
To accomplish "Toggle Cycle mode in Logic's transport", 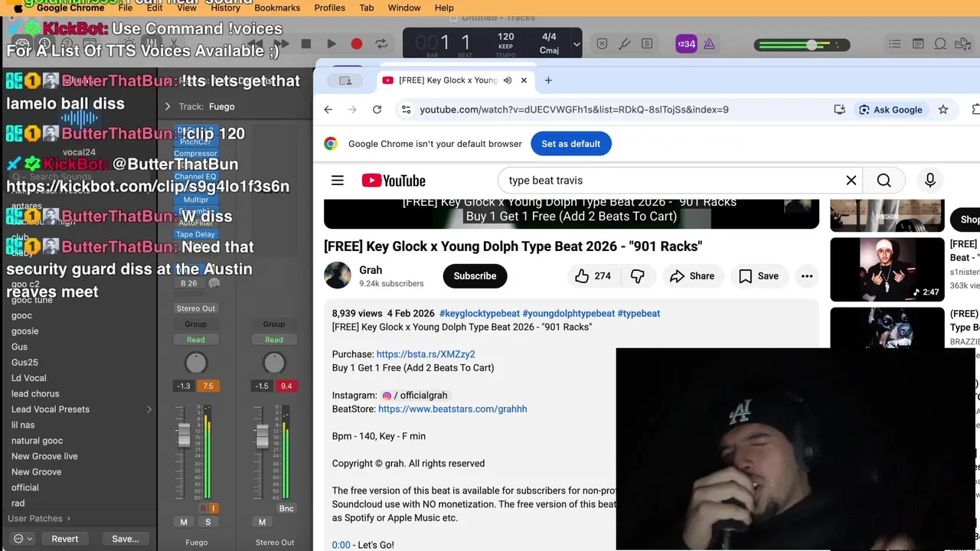I will coord(381,44).
